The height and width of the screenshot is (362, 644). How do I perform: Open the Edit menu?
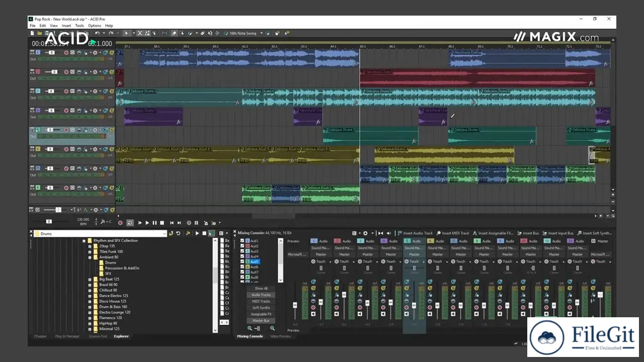coord(43,26)
